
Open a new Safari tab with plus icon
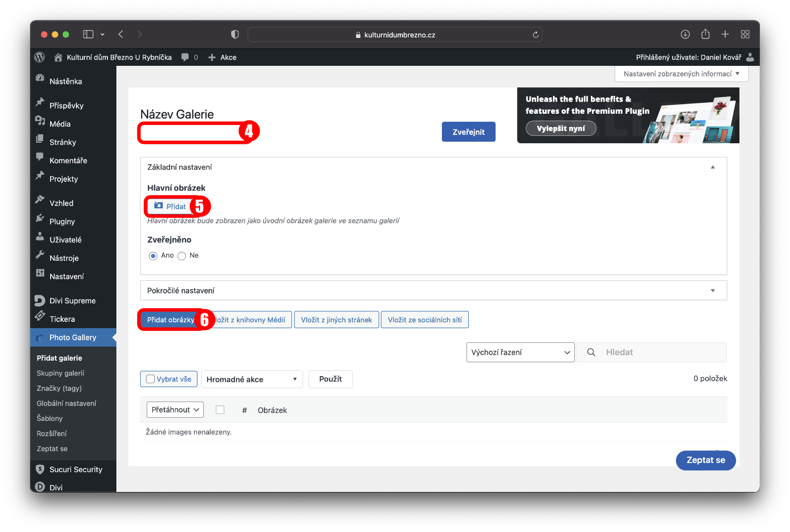(725, 34)
